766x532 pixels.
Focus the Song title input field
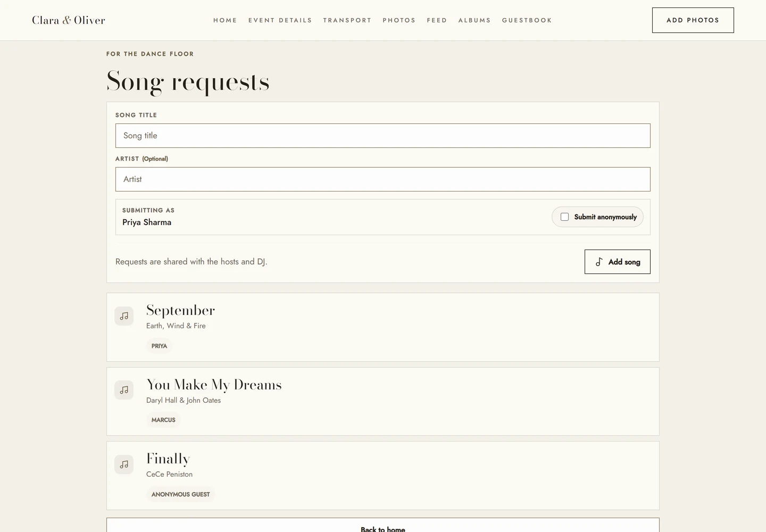pos(383,136)
